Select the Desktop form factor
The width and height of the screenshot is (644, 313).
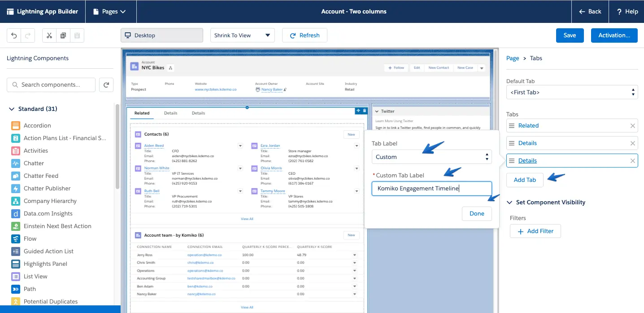[x=162, y=35]
